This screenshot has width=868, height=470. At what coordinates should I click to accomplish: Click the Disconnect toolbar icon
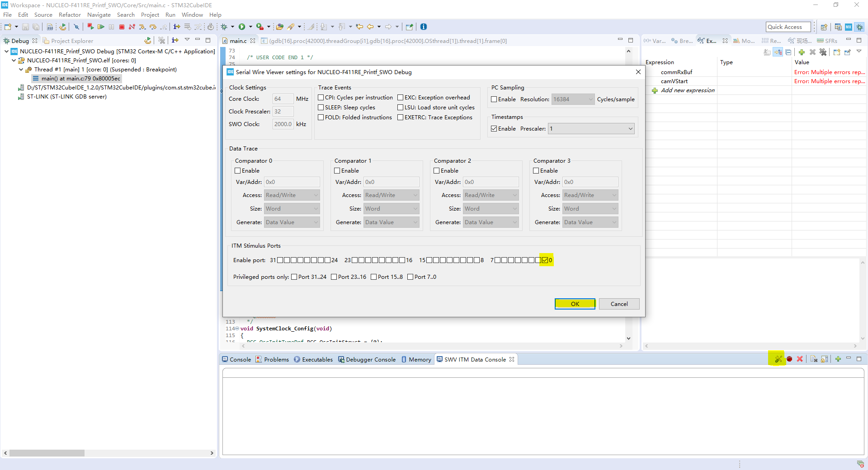tap(132, 27)
